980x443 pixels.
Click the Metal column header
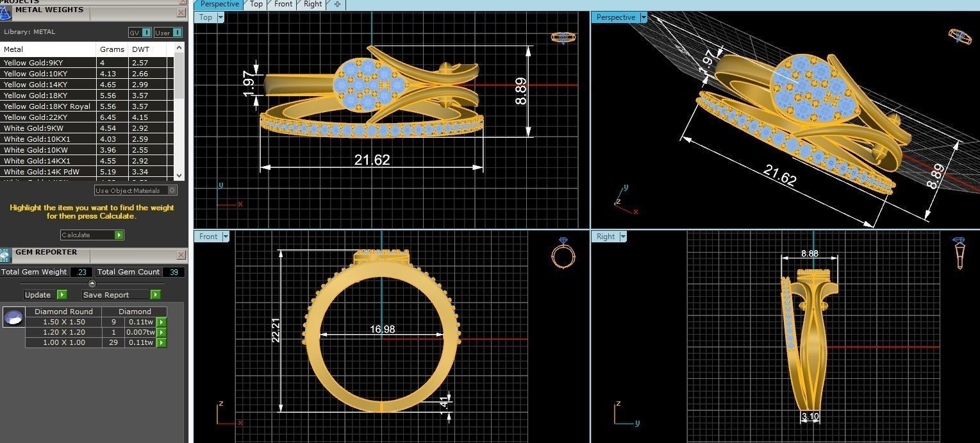point(48,49)
